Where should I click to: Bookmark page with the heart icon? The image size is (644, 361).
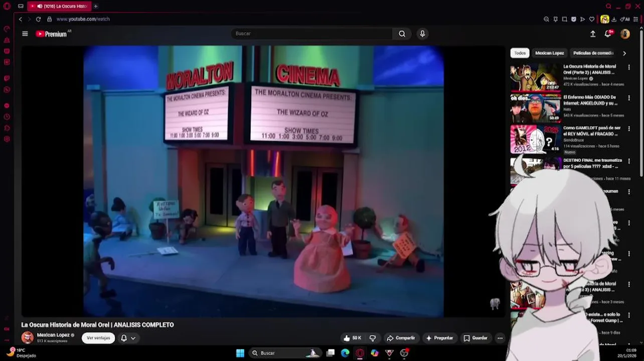point(591,19)
